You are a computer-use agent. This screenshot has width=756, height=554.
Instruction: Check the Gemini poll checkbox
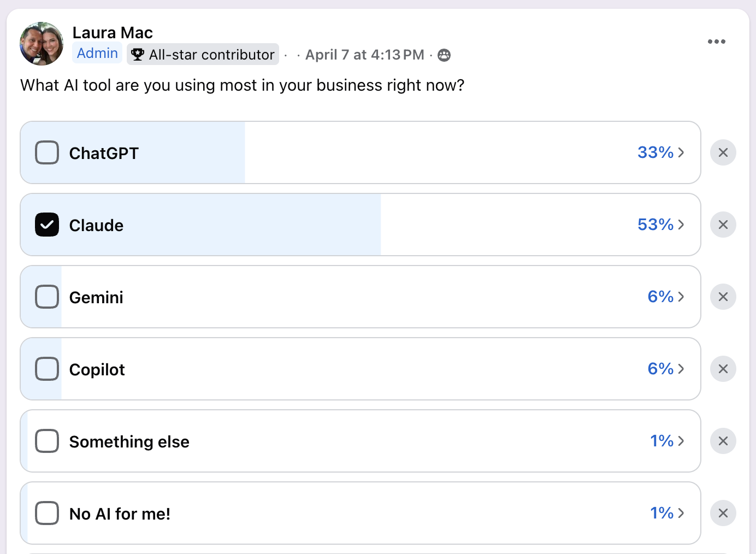point(47,297)
